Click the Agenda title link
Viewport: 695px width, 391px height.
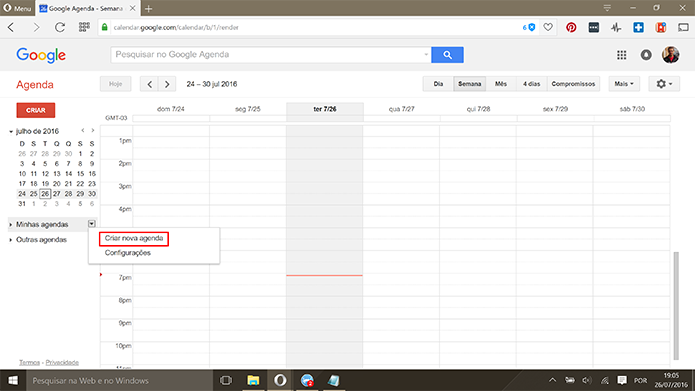(x=35, y=85)
